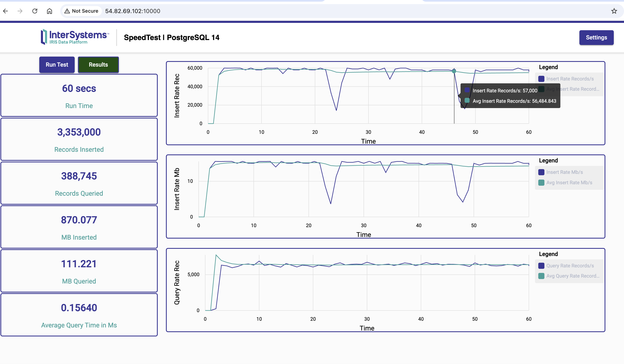Click the Not Secure warning icon

coord(67,11)
